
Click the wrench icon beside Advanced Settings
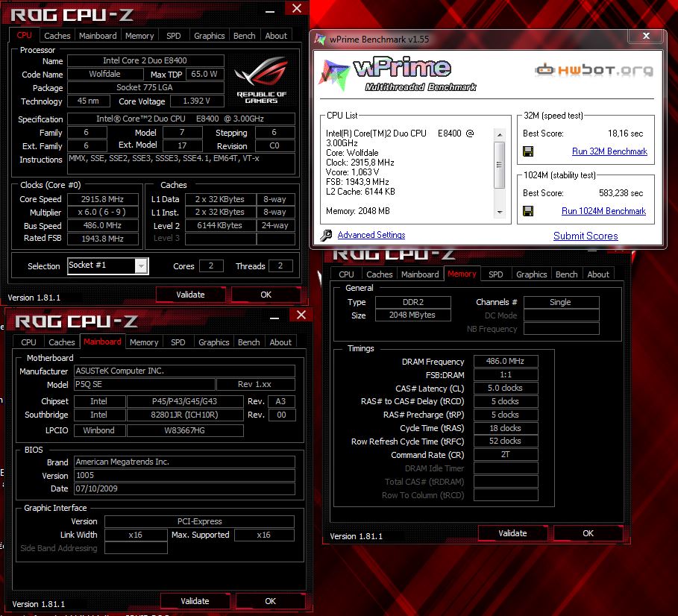pos(327,235)
